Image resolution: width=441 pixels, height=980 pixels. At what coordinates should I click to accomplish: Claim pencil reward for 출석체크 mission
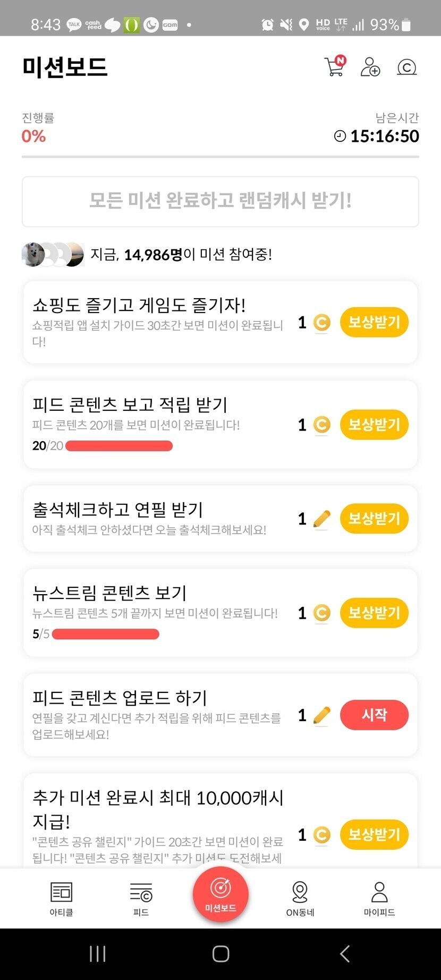tap(374, 519)
